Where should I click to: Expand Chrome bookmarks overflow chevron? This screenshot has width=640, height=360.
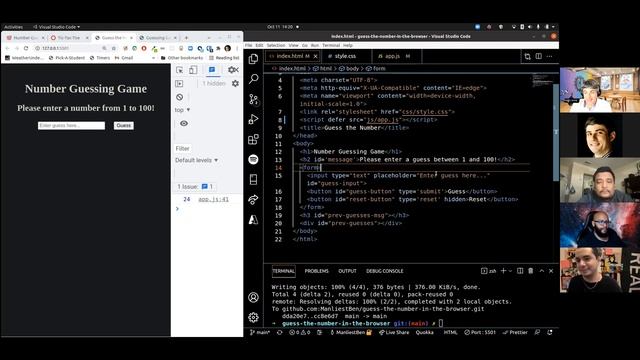coord(153,58)
